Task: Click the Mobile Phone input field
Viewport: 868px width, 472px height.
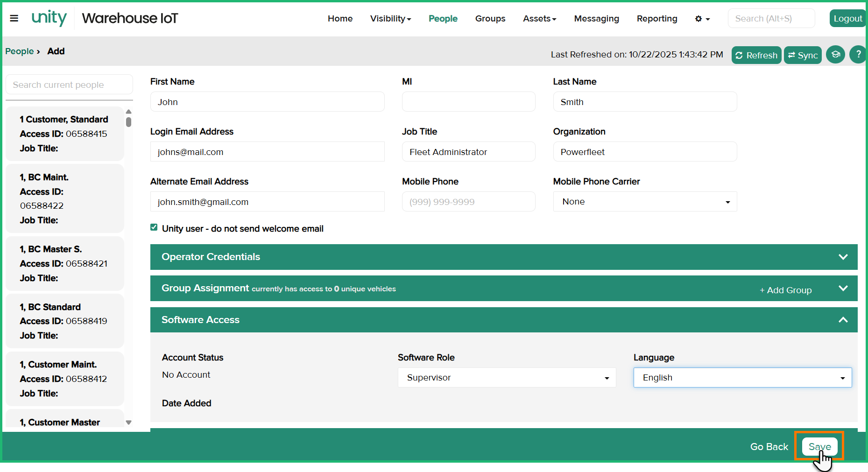Action: pos(468,202)
